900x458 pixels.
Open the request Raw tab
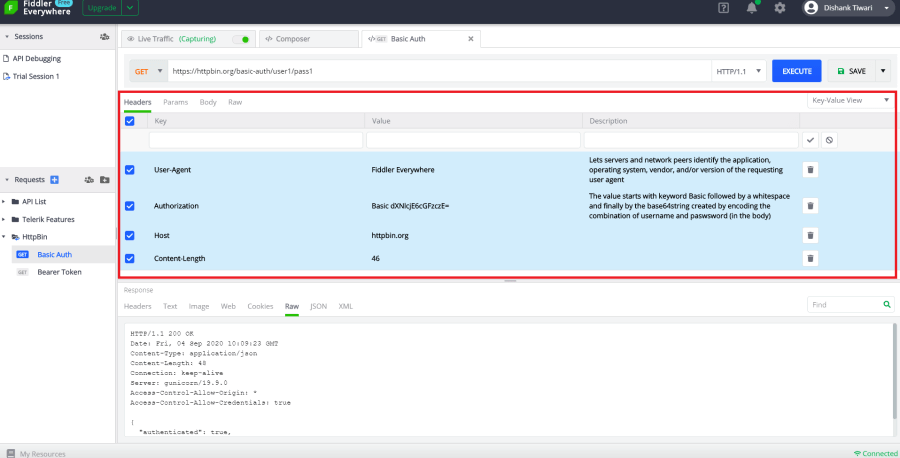point(235,102)
